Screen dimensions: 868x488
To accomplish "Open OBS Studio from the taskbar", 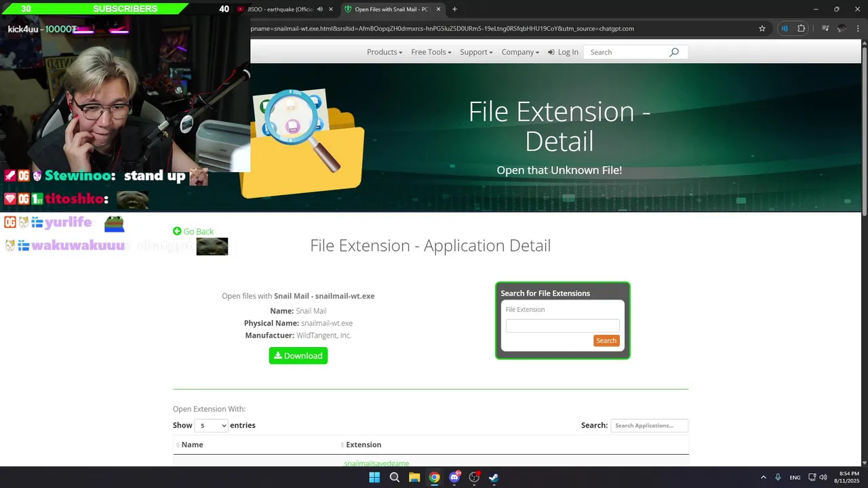I will tap(474, 478).
